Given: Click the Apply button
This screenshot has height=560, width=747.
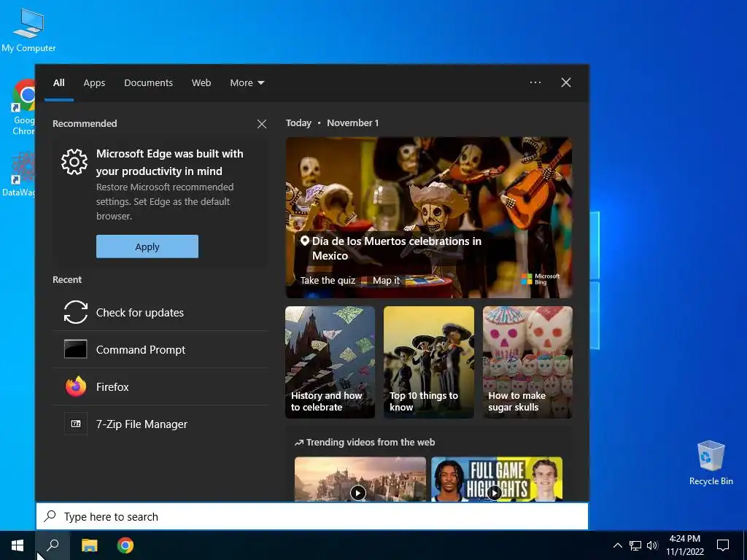Looking at the screenshot, I should [147, 246].
